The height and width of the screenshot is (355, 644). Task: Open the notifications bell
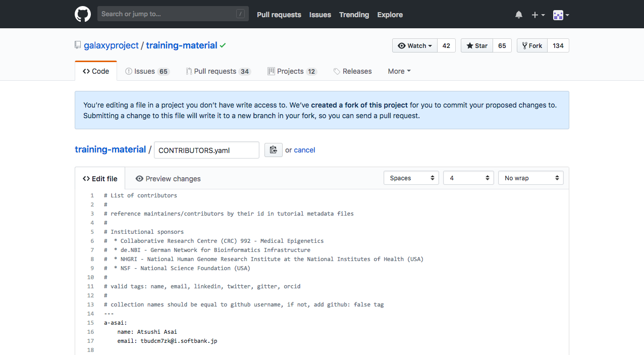pos(519,15)
